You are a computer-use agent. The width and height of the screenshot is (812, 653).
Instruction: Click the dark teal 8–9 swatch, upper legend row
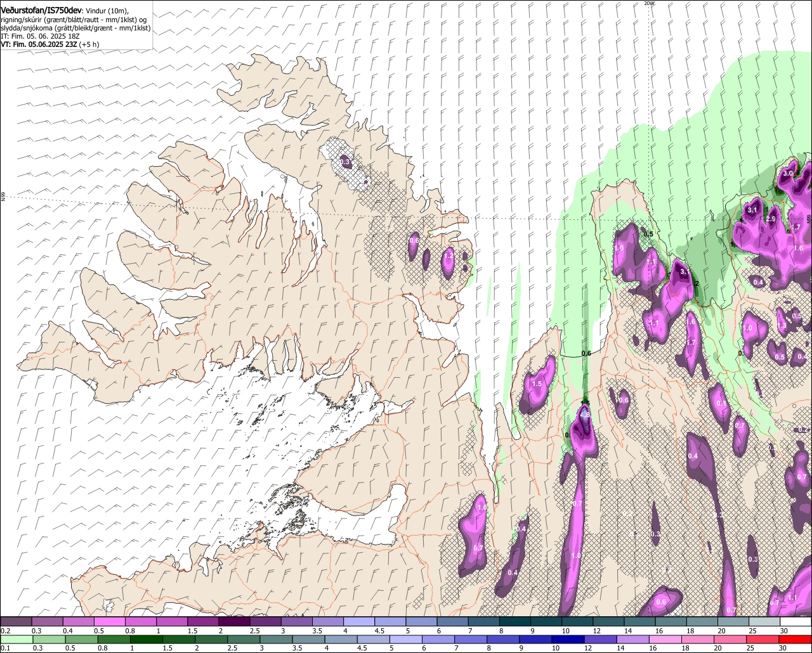515,621
